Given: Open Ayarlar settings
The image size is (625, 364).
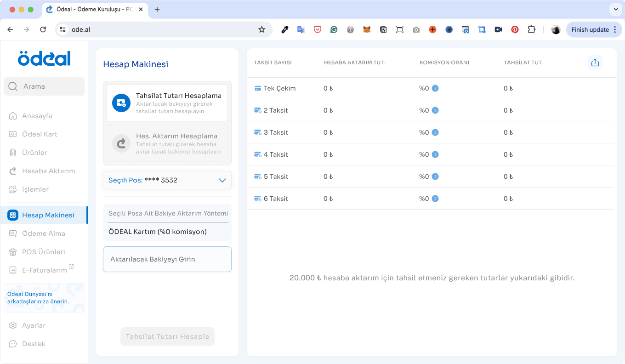Looking at the screenshot, I should [44, 325].
